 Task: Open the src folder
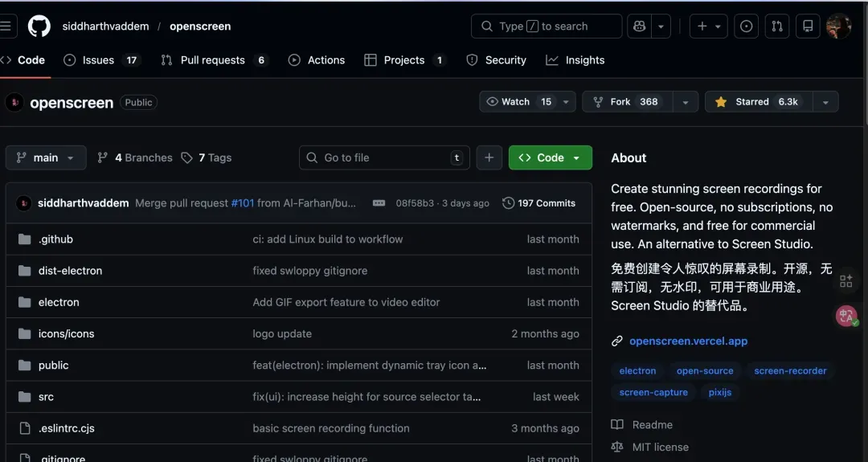pyautogui.click(x=46, y=397)
